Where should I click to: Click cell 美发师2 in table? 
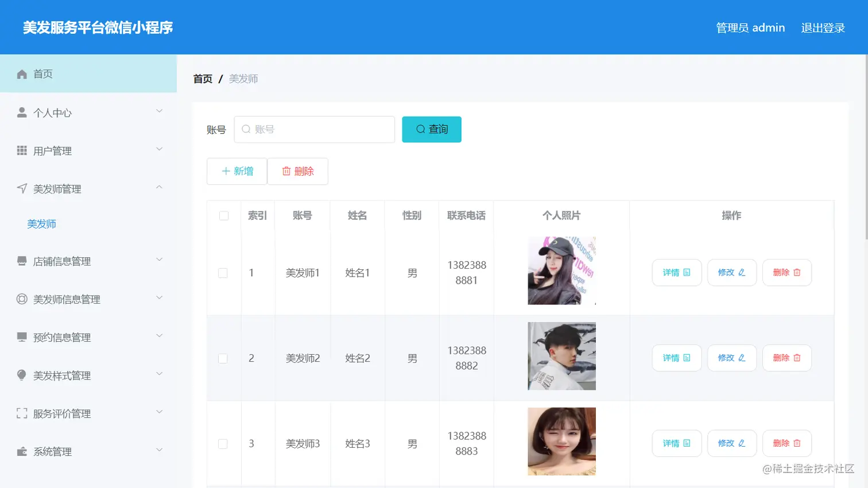303,358
